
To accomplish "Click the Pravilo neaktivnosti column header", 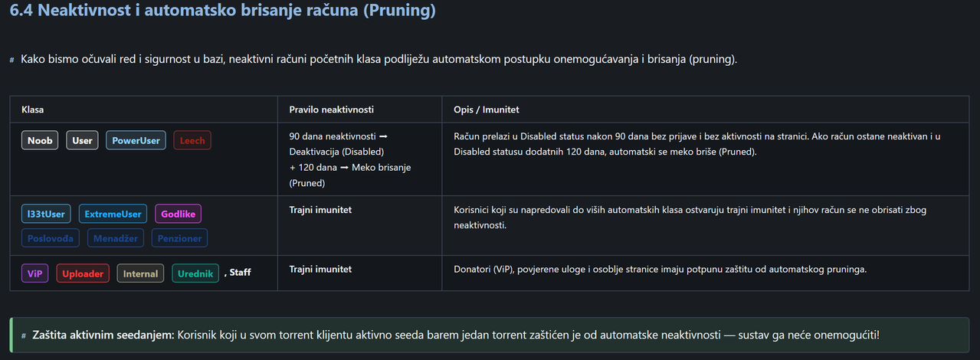I will point(332,110).
